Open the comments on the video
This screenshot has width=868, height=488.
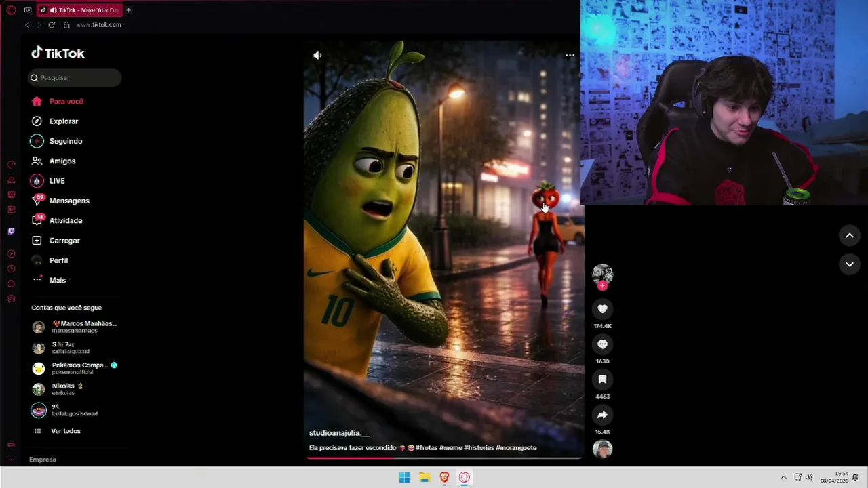coord(602,344)
